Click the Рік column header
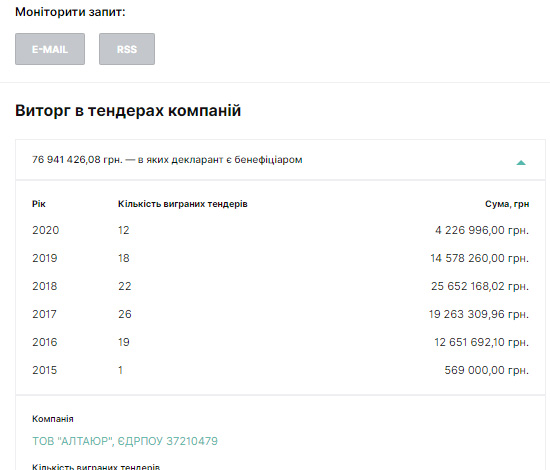This screenshot has height=470, width=550. (x=39, y=204)
